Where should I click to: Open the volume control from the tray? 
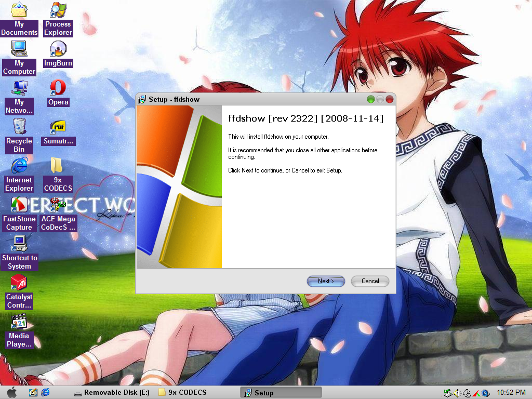(x=457, y=393)
